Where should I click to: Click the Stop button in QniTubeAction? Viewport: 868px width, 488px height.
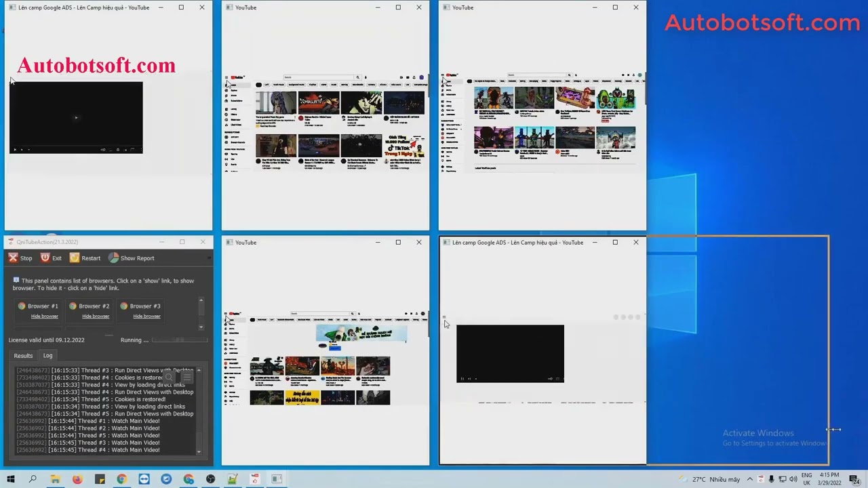click(20, 258)
